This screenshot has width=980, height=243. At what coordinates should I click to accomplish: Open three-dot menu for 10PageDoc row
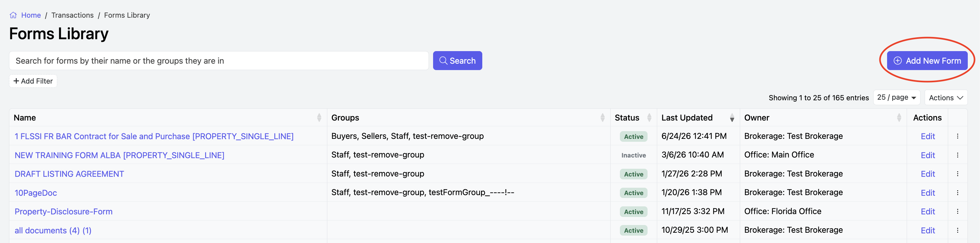[957, 193]
